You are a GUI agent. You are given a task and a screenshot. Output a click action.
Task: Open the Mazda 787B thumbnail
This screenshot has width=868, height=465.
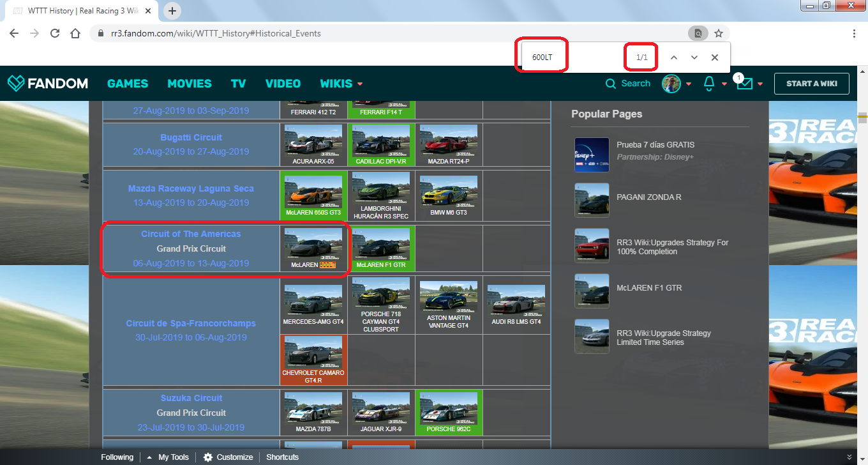pos(313,409)
